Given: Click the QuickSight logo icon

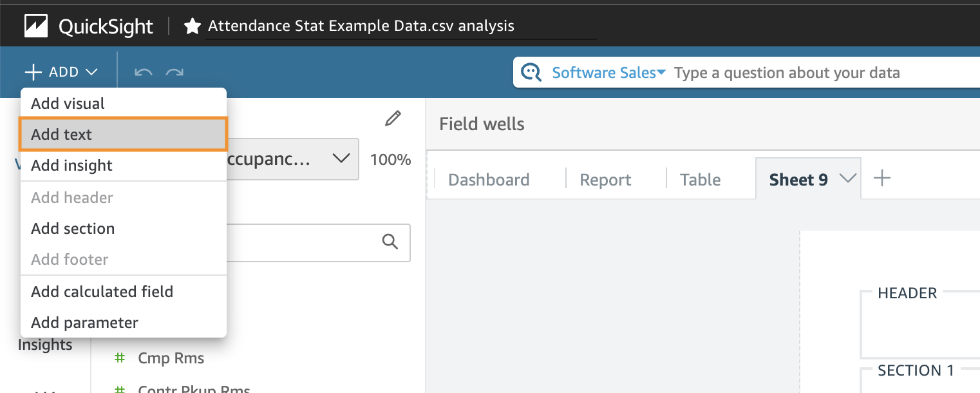Looking at the screenshot, I should (x=36, y=26).
